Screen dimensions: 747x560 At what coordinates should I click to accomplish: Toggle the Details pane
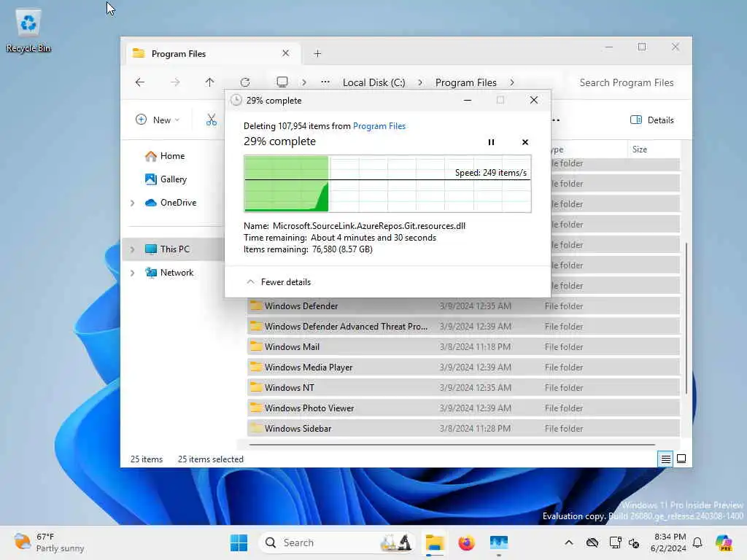click(x=651, y=120)
